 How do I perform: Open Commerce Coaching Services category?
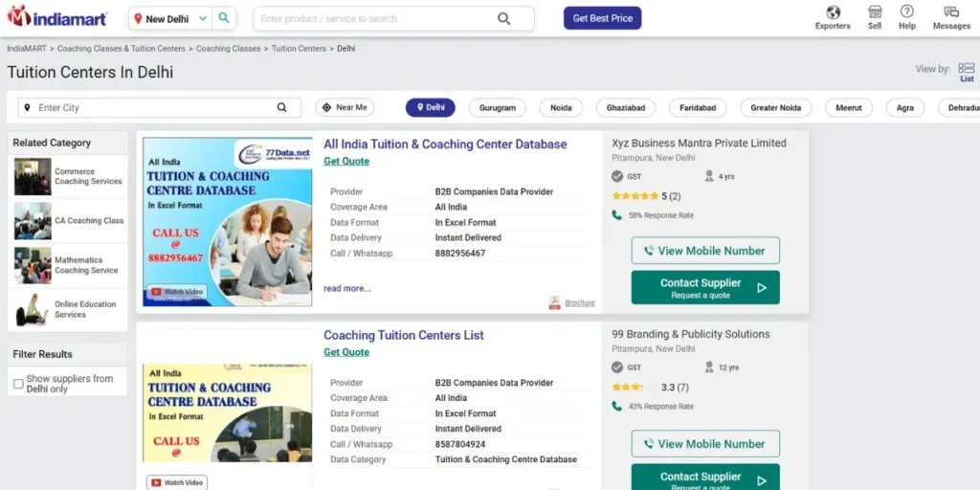[88, 176]
